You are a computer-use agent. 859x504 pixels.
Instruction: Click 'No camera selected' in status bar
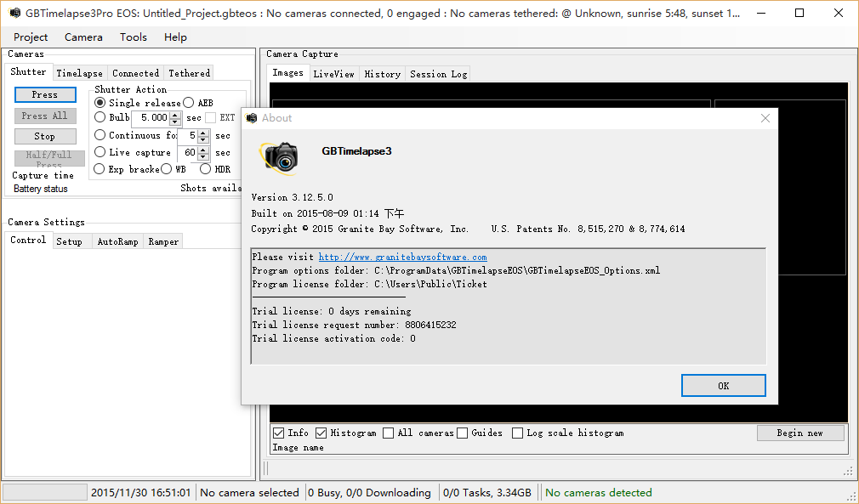point(249,492)
